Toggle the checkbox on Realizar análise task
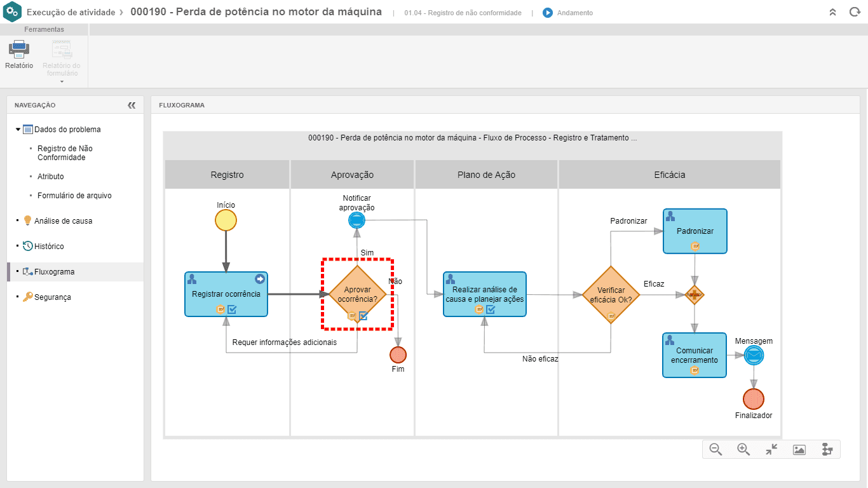 click(x=491, y=309)
